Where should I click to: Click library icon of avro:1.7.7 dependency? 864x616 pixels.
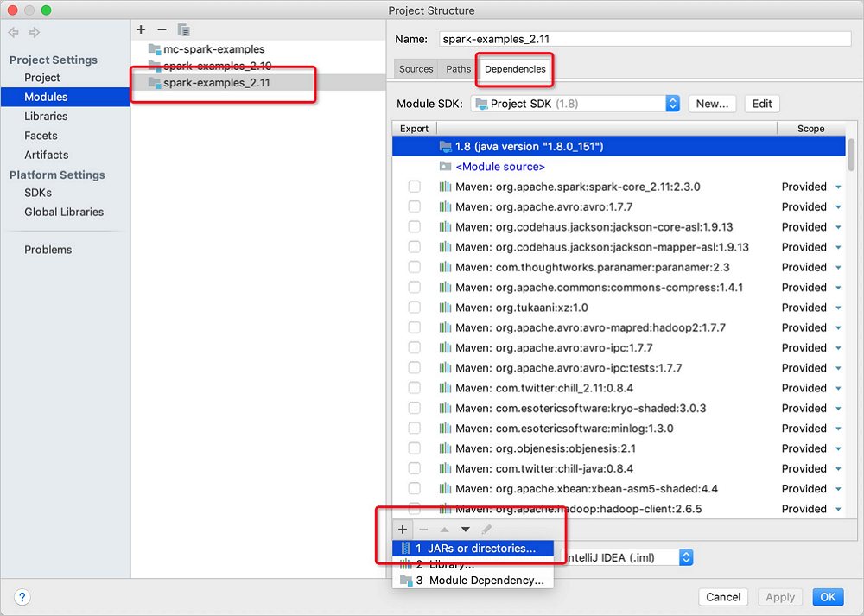(445, 206)
